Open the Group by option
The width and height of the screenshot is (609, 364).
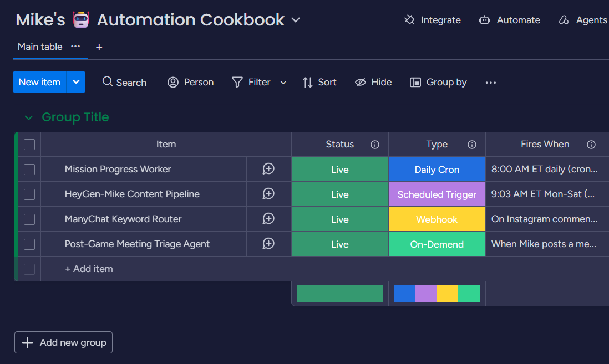point(438,82)
